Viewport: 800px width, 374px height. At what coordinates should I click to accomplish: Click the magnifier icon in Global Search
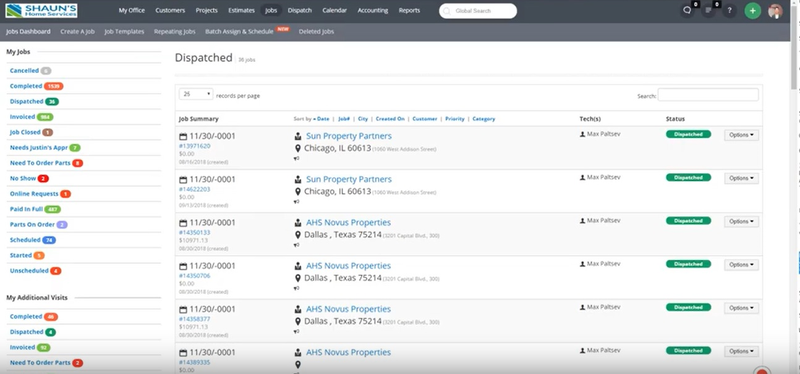[x=447, y=11]
